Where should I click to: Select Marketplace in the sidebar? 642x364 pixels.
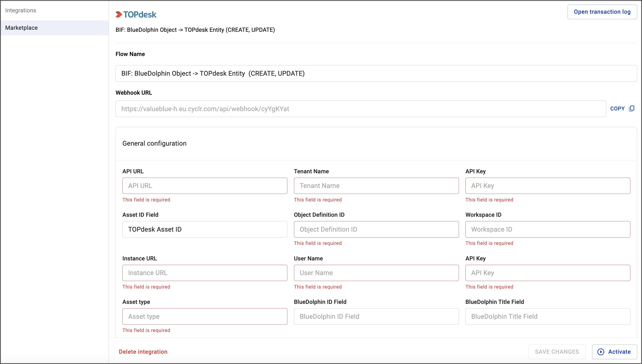click(54, 28)
